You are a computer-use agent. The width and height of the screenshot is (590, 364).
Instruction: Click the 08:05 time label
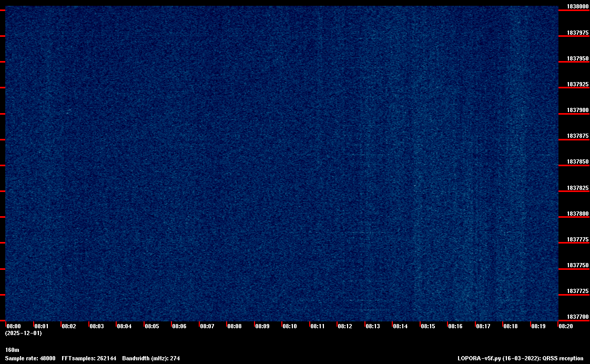(x=152, y=326)
